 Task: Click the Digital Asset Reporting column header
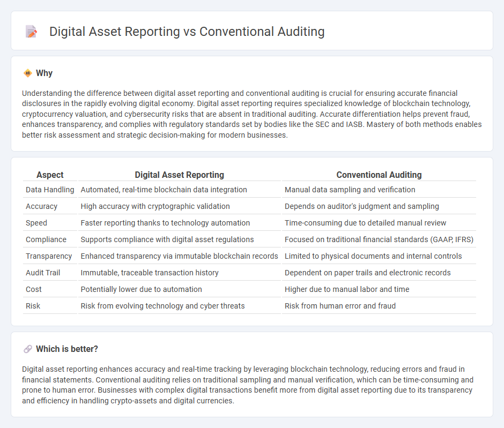[180, 175]
